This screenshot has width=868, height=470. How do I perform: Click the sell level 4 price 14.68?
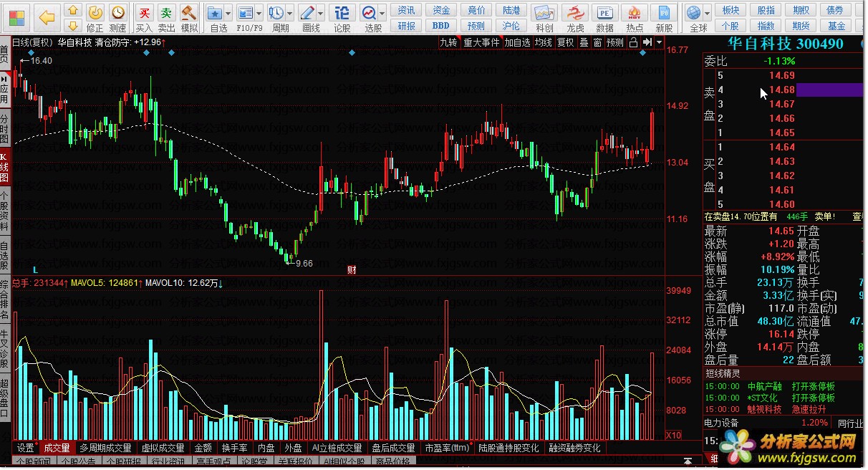coord(781,90)
